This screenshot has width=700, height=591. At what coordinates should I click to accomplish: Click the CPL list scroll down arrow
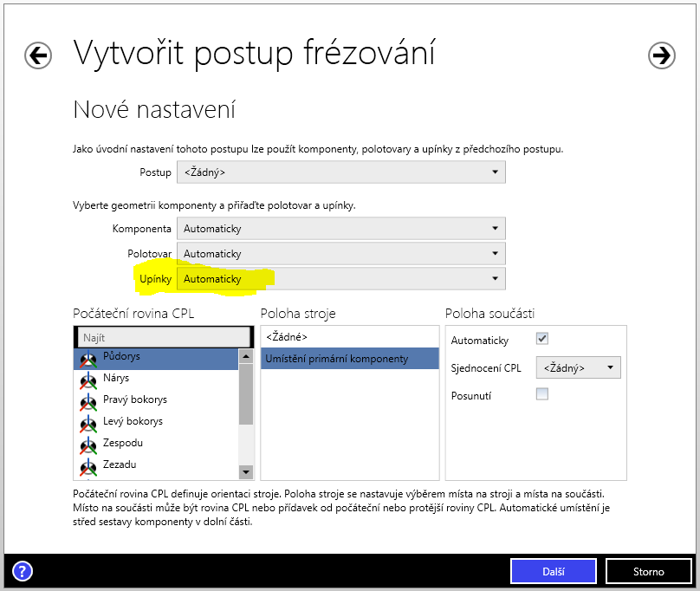pos(245,472)
